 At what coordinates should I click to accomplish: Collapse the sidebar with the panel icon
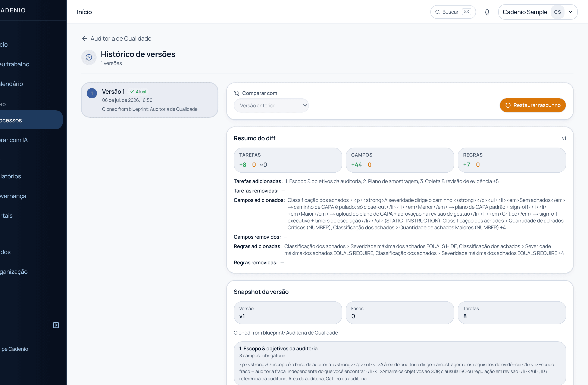[x=56, y=325]
